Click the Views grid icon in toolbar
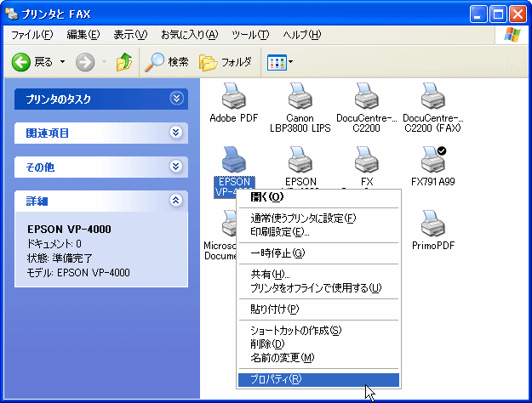Image resolution: width=532 pixels, height=403 pixels. (x=277, y=62)
